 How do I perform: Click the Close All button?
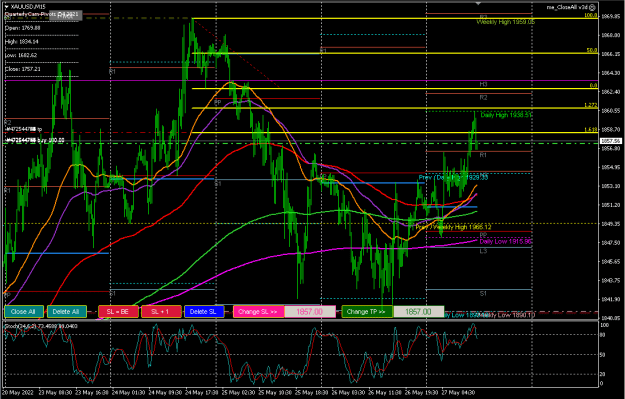pyautogui.click(x=24, y=312)
